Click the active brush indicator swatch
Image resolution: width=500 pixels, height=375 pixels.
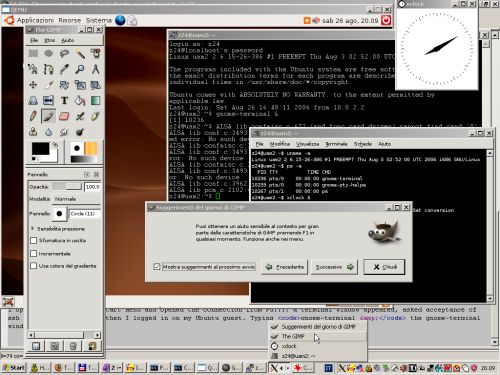coord(77,148)
